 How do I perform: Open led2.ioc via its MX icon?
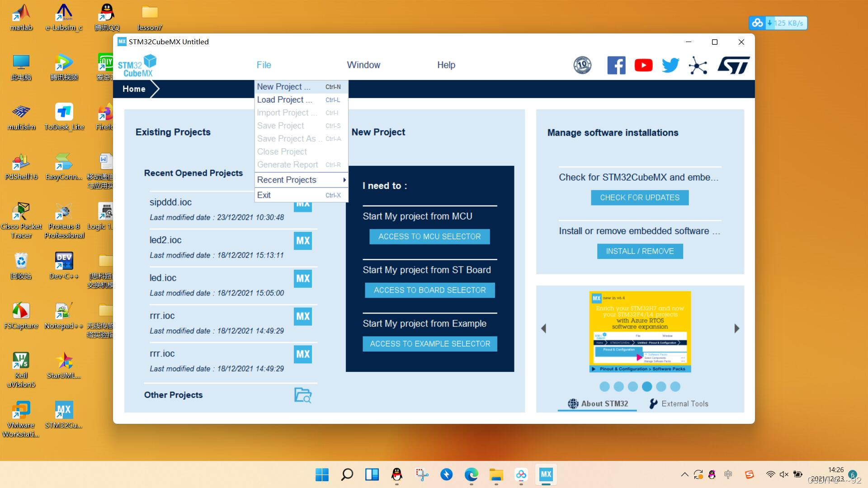pyautogui.click(x=303, y=241)
